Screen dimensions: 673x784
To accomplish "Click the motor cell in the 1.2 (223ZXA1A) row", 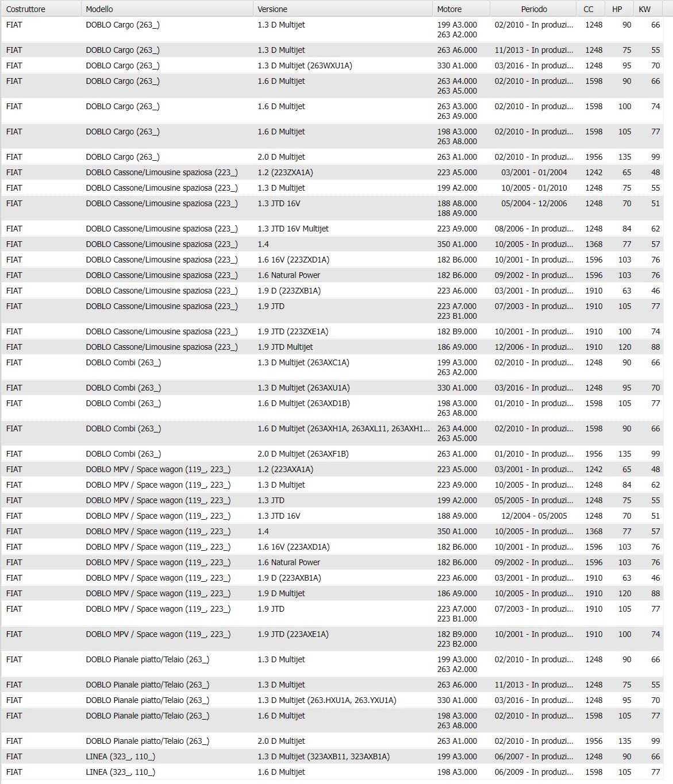I will (457, 172).
